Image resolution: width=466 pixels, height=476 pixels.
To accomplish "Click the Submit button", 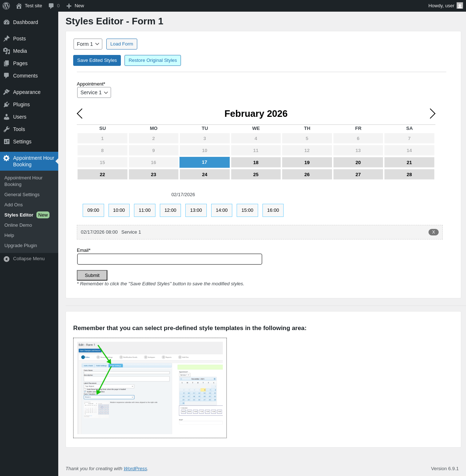I will tap(92, 275).
